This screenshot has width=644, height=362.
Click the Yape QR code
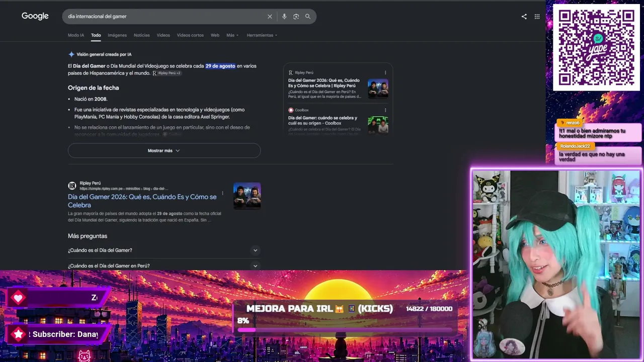pos(596,48)
